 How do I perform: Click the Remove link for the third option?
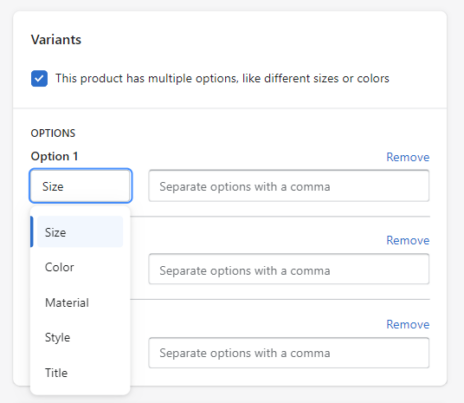pos(408,324)
